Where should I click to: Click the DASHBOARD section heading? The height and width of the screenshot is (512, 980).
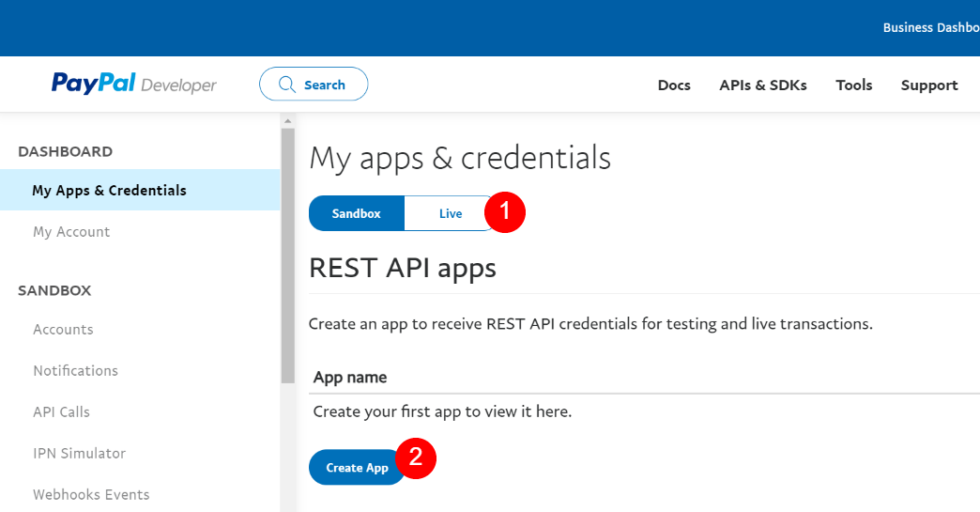point(65,152)
